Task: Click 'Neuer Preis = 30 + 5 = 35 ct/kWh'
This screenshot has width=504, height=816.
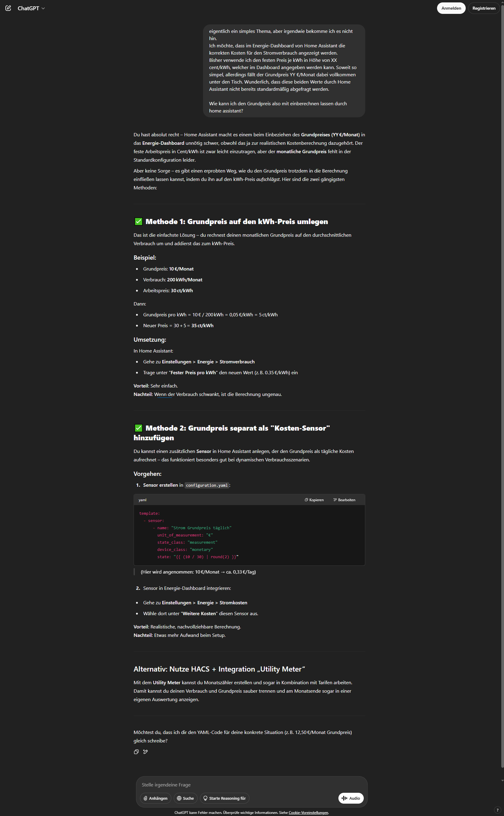Action: pyautogui.click(x=178, y=326)
